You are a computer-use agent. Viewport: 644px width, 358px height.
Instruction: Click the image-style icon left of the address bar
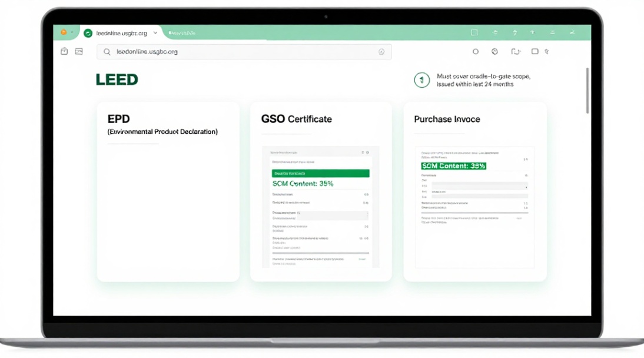[79, 51]
